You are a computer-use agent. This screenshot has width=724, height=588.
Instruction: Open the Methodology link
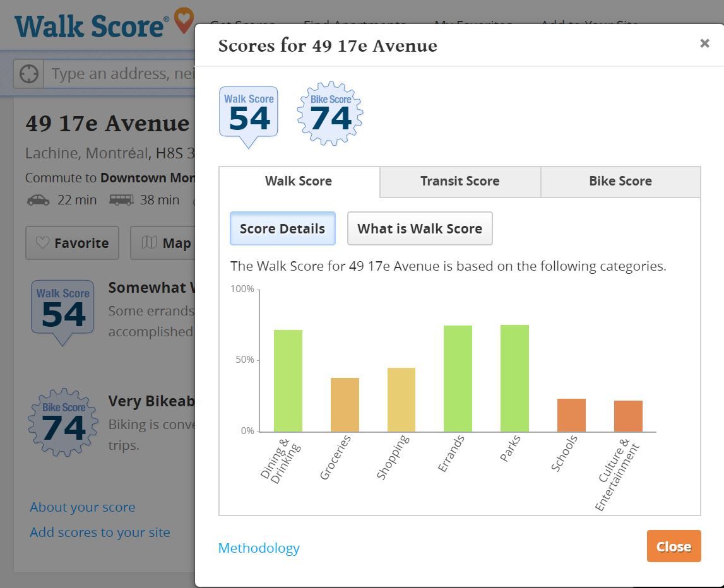tap(259, 548)
